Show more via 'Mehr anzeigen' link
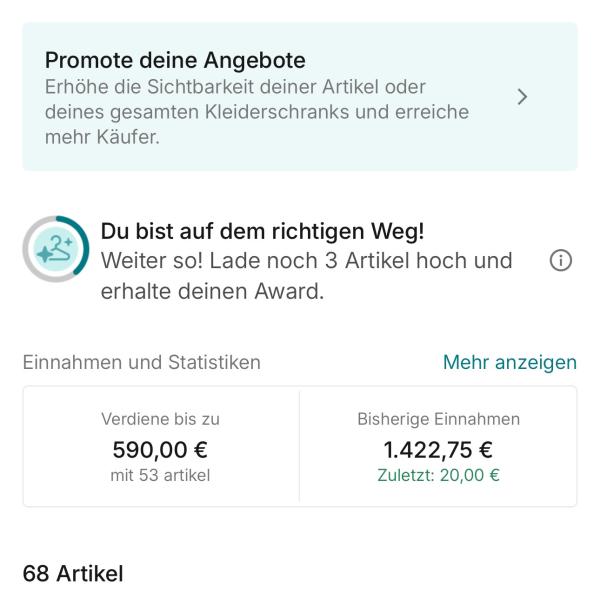The width and height of the screenshot is (600, 612). (x=509, y=362)
